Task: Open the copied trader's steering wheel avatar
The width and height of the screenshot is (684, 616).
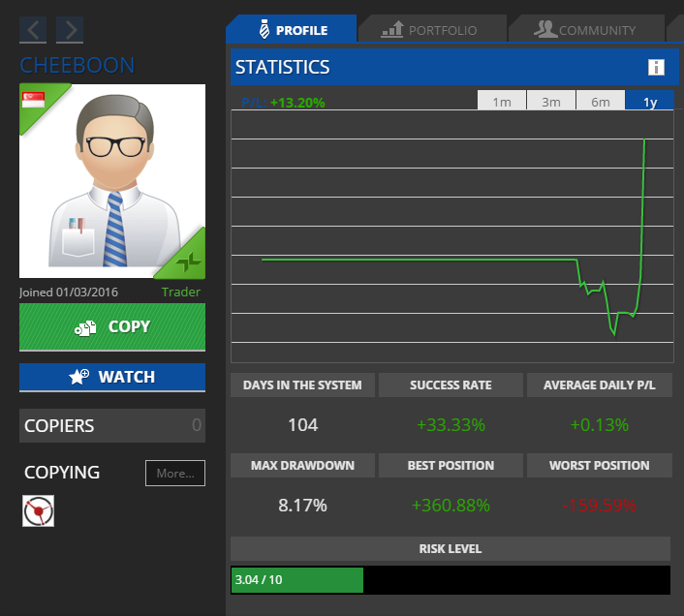Action: tap(39, 510)
